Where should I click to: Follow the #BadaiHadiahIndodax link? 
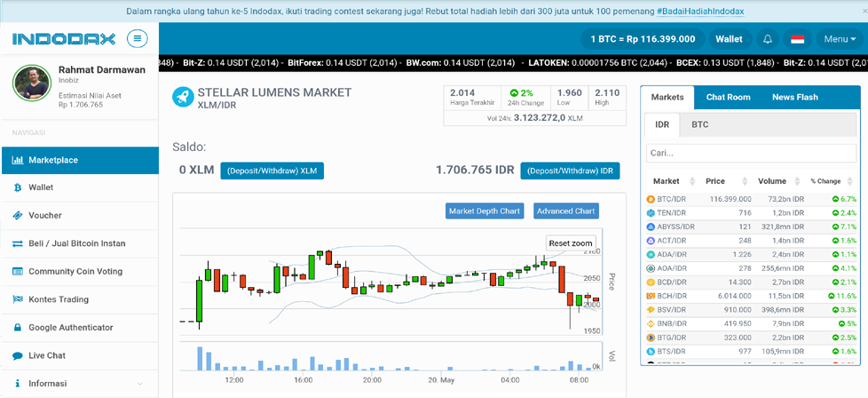[x=700, y=12]
